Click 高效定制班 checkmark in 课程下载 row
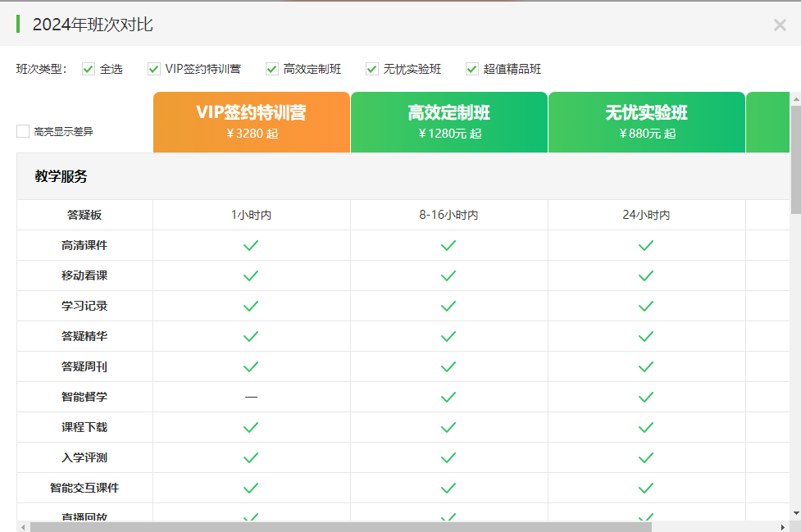This screenshot has height=532, width=801. pos(448,427)
